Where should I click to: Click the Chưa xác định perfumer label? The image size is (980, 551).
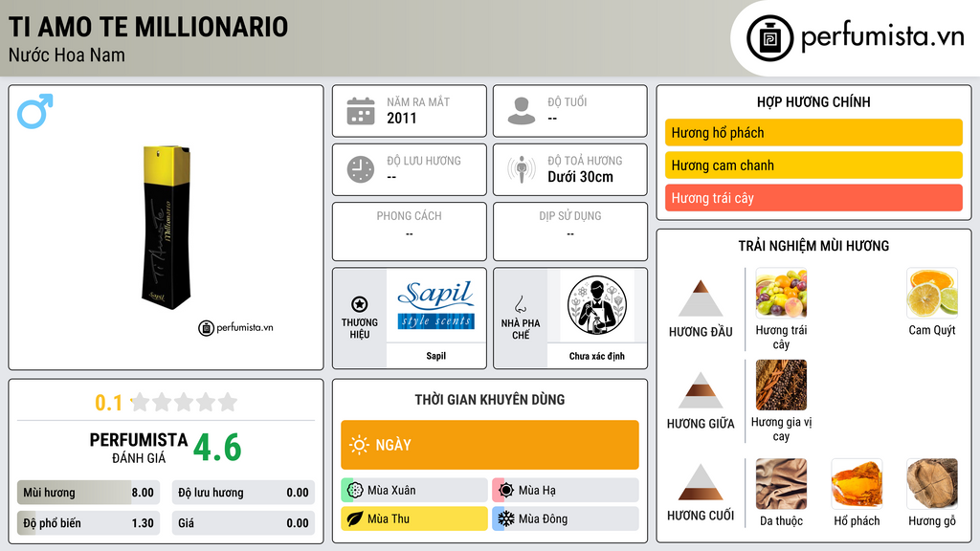[597, 356]
